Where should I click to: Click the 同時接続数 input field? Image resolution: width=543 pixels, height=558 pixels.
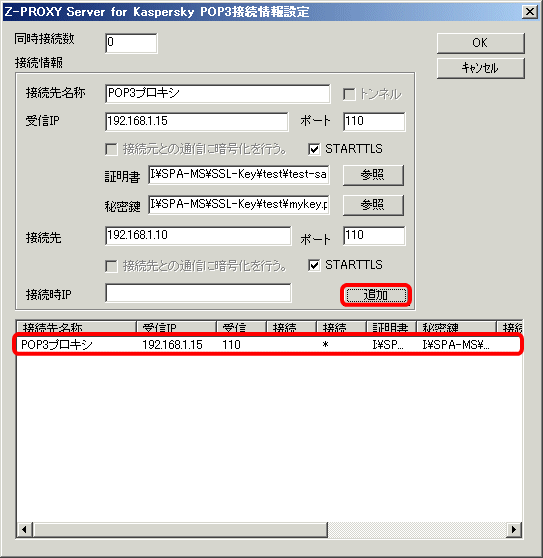point(131,43)
